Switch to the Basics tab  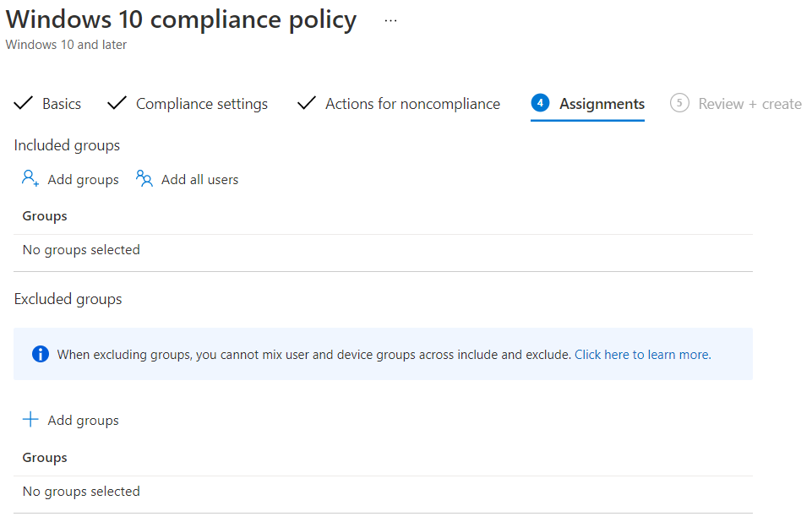[61, 102]
